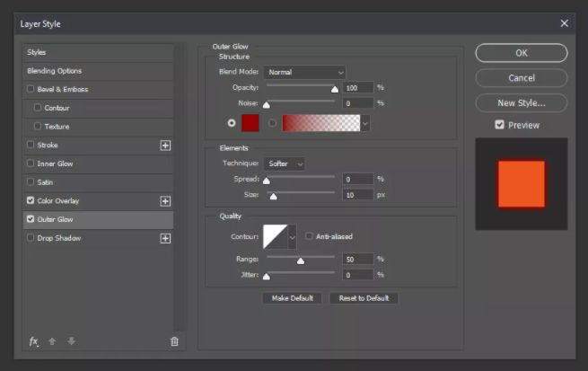Click the effects list scrollbar

[x=180, y=187]
